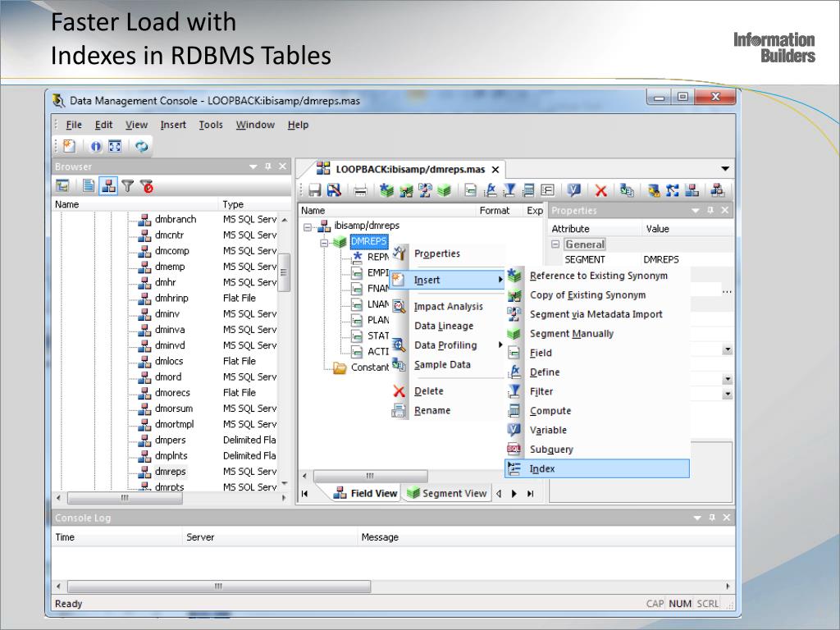
Task: Click the Variable speech-bubble toolbar icon
Action: click(573, 190)
